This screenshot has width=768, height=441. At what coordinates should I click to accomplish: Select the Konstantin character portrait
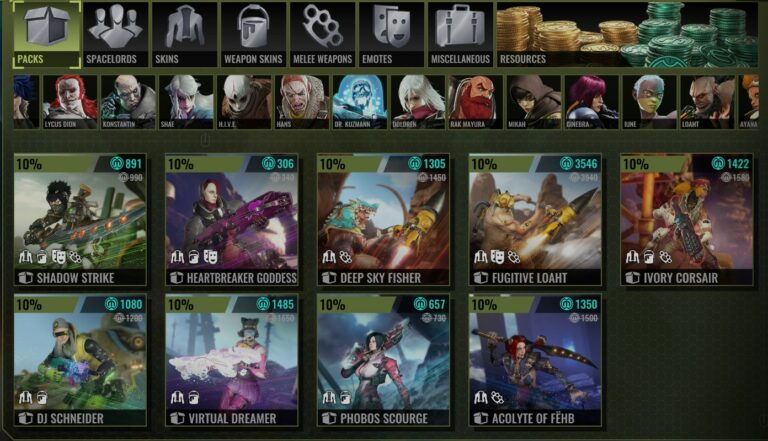[128, 102]
